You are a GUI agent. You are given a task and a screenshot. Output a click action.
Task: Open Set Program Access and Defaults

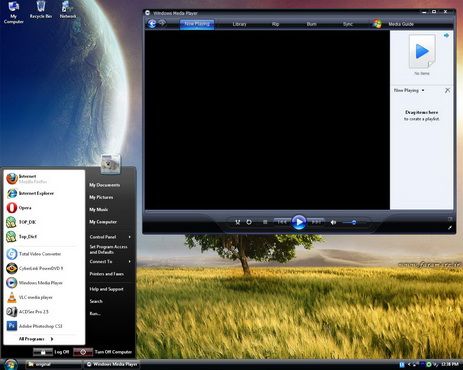[110, 249]
